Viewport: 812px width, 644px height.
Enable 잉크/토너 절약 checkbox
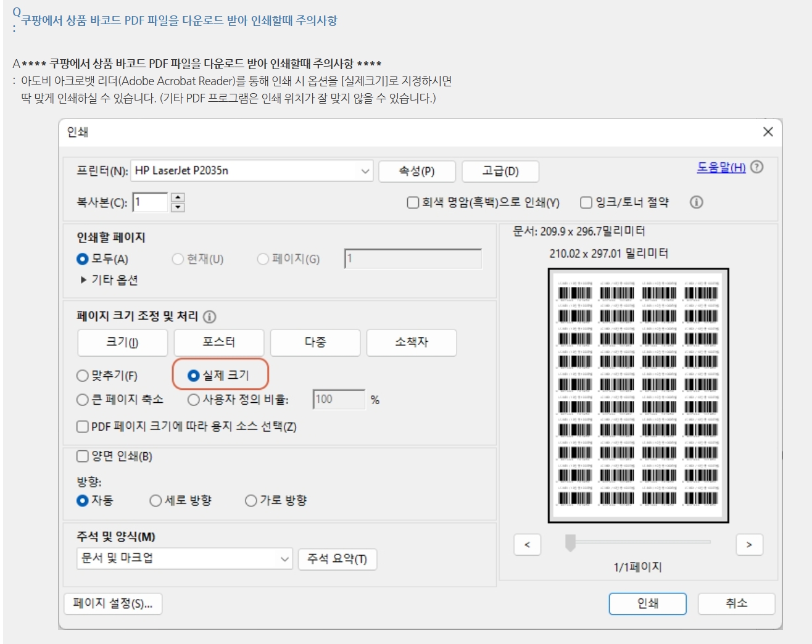586,202
